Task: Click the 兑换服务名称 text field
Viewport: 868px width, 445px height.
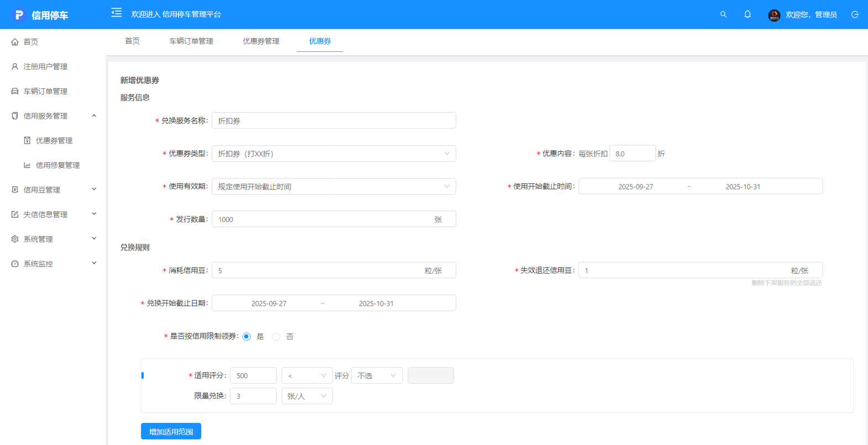Action: (x=334, y=120)
